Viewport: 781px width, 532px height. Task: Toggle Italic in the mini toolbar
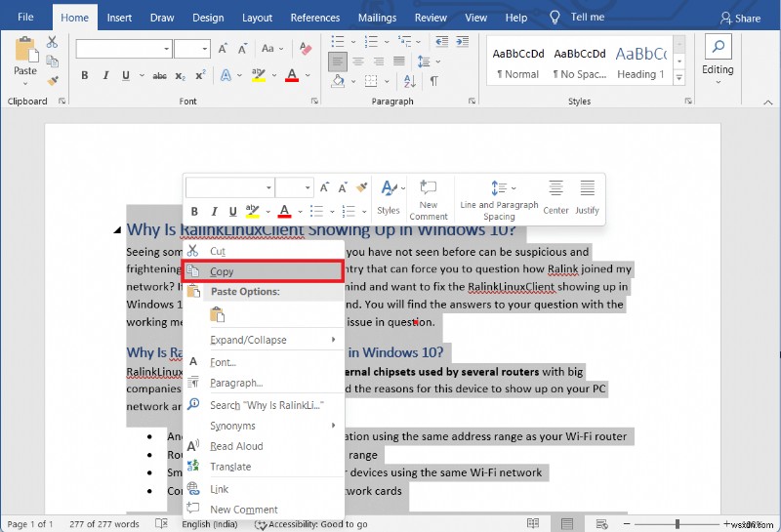214,211
